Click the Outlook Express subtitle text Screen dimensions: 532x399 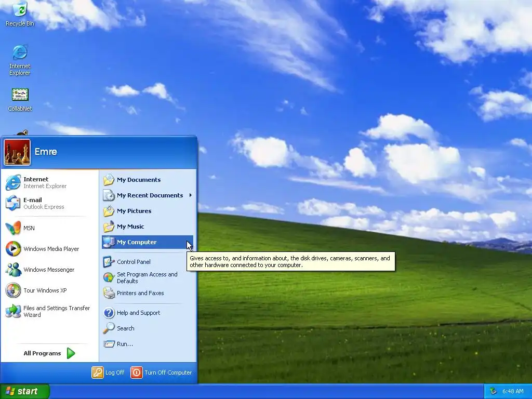click(x=44, y=207)
